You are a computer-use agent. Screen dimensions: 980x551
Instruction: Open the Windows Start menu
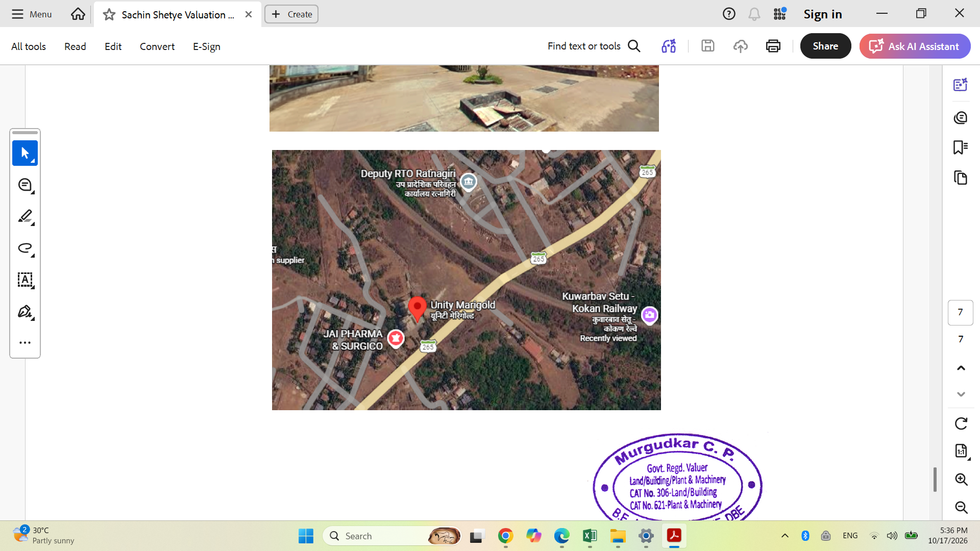(x=306, y=536)
